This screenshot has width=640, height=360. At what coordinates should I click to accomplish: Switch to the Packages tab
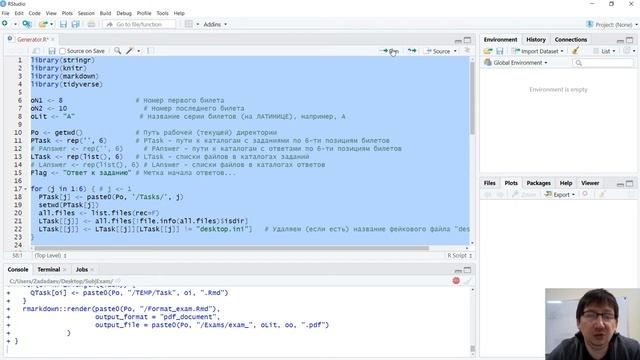(x=538, y=183)
